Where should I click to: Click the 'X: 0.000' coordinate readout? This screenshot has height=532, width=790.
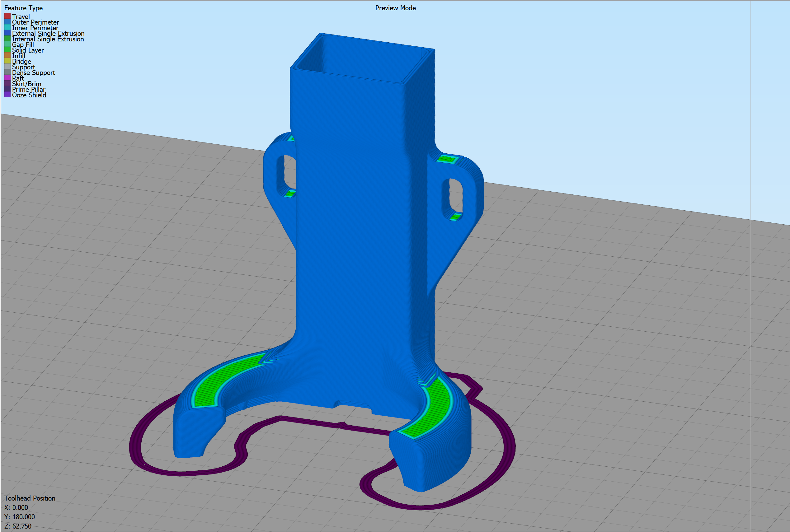click(16, 507)
